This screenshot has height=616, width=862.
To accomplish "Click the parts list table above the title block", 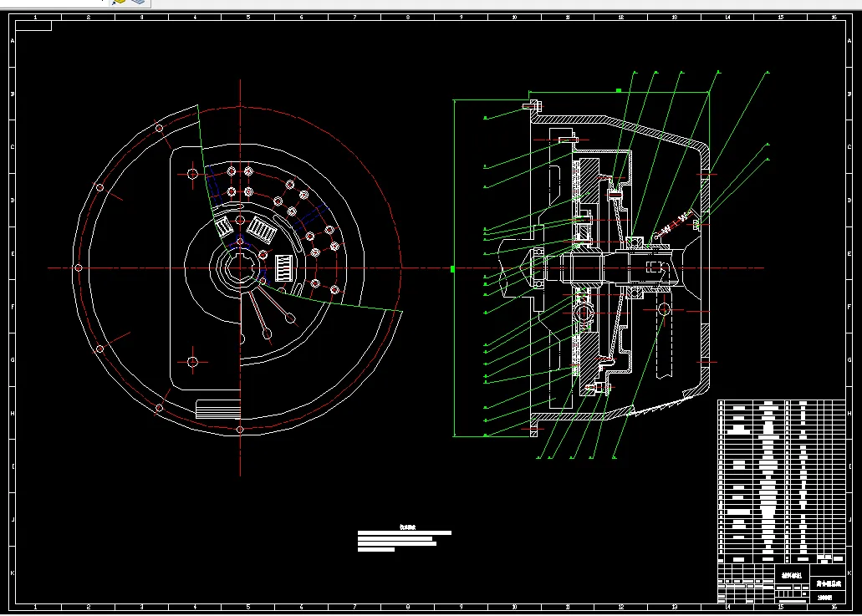I will (781, 481).
